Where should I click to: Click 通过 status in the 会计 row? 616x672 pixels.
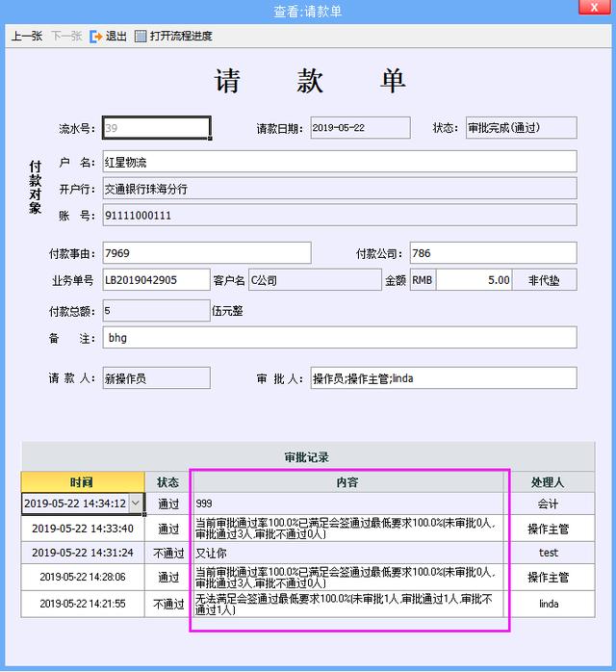168,504
